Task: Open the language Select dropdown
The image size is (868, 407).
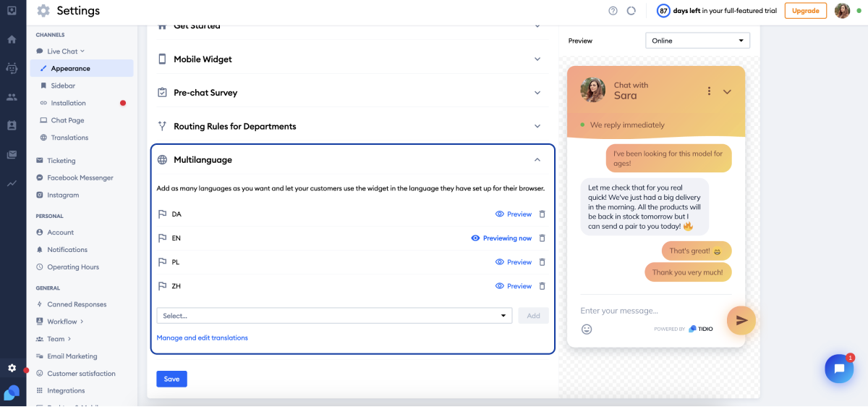Action: point(334,316)
